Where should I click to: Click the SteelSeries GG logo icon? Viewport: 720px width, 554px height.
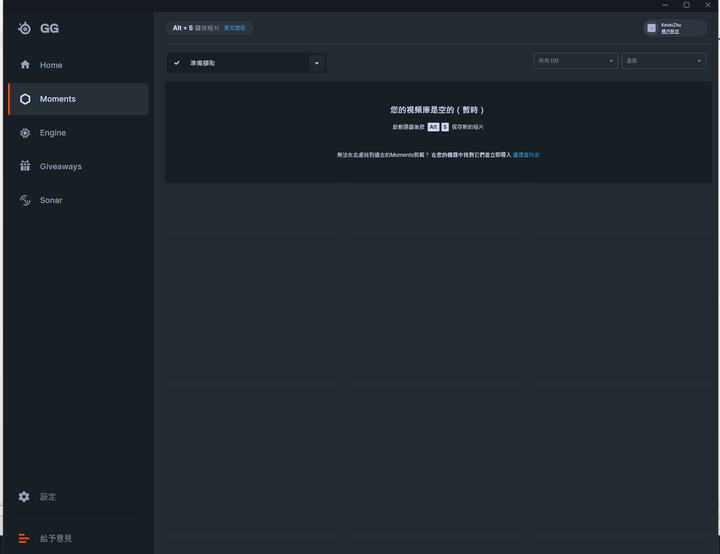pyautogui.click(x=24, y=28)
